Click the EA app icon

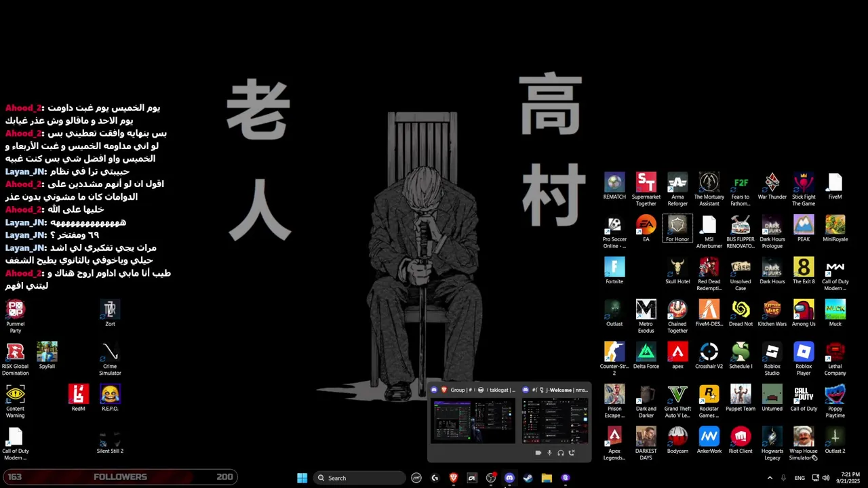[646, 228]
